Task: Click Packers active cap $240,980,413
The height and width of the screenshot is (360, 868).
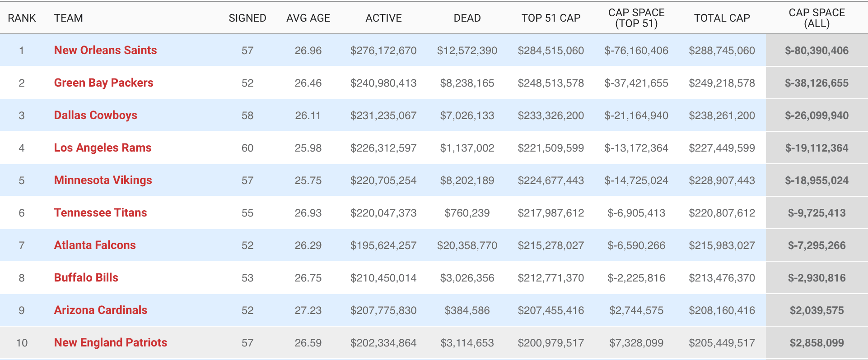Action: [383, 83]
